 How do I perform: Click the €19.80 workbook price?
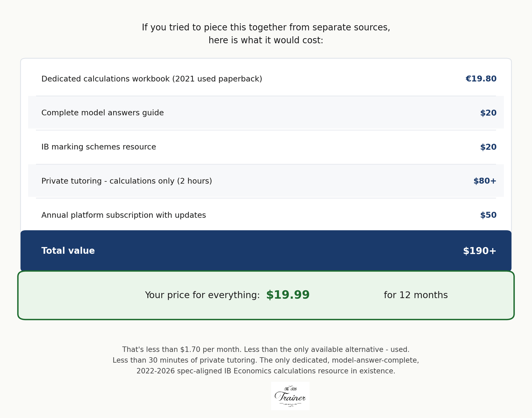pos(481,79)
